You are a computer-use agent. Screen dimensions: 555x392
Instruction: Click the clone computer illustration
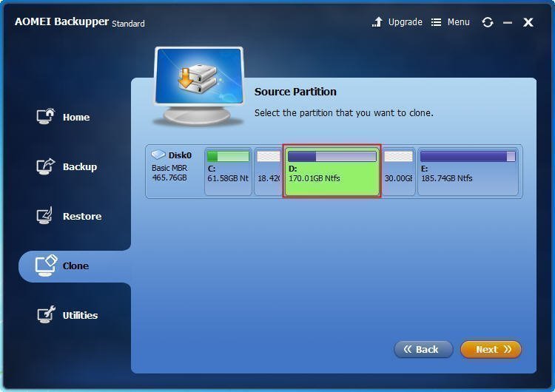199,87
